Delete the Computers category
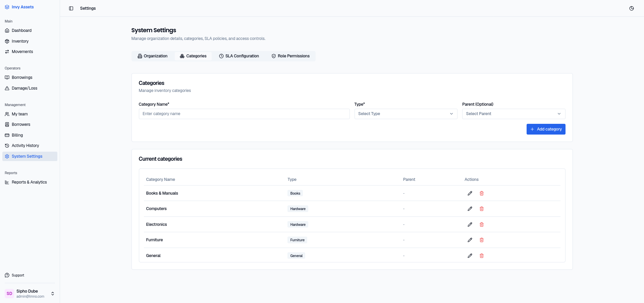Image resolution: width=644 pixels, height=303 pixels. (x=482, y=209)
